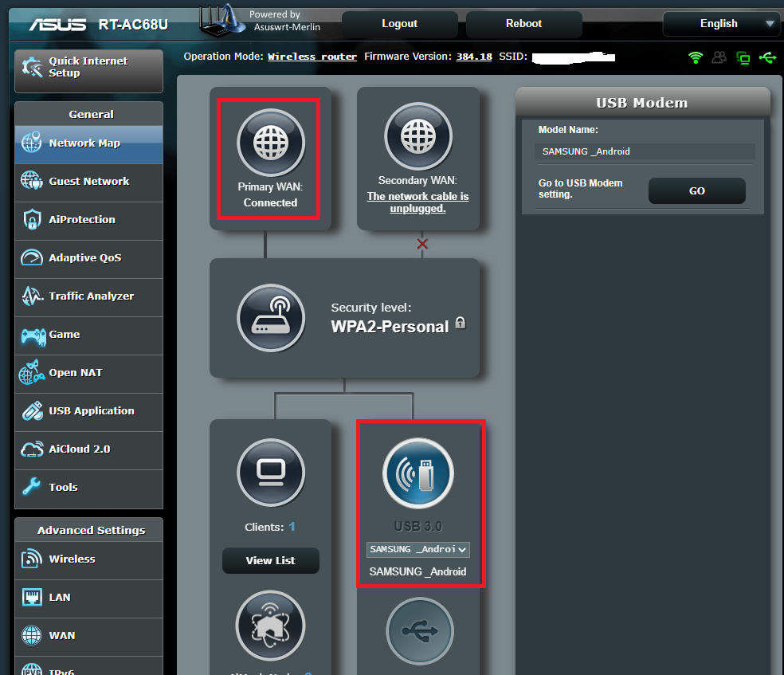Open the Game menu item
784x675 pixels.
coord(88,335)
